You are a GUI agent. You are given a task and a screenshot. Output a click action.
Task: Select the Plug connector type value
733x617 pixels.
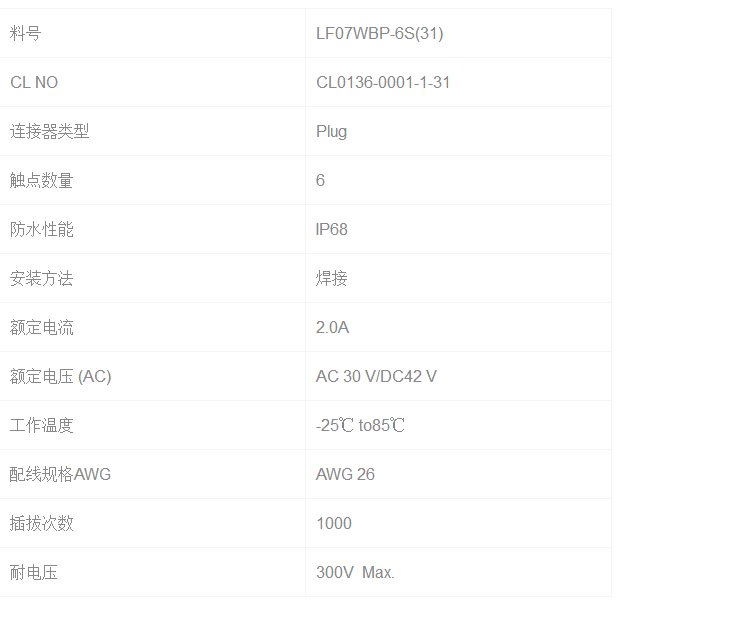(332, 131)
